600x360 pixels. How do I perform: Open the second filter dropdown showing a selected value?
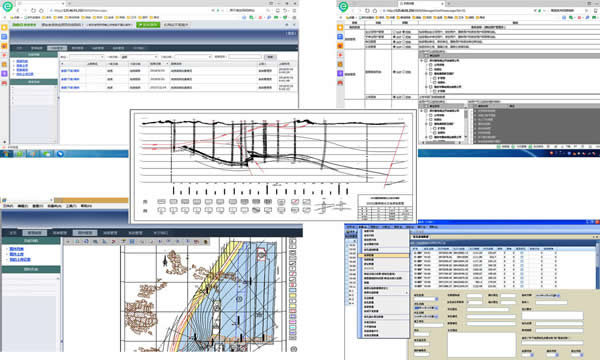click(x=139, y=57)
